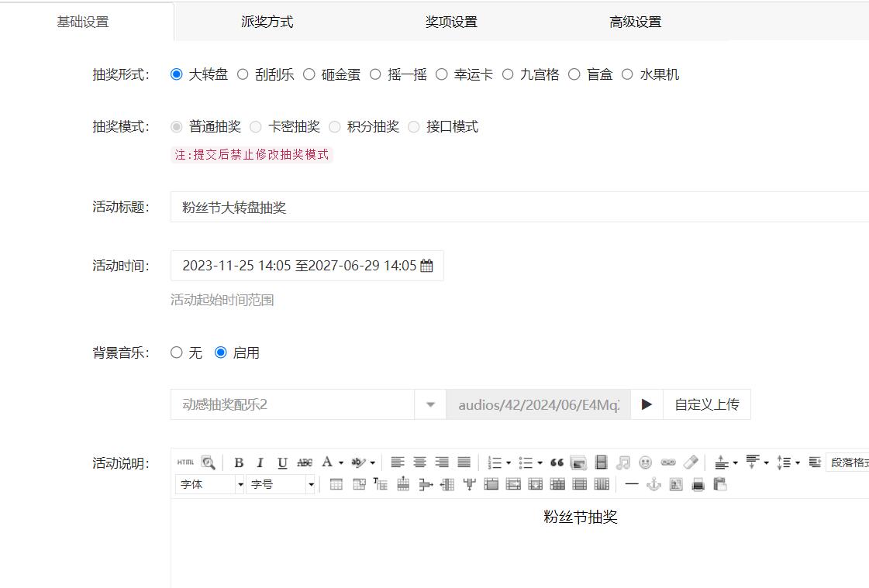Click the anchor icon in the editor toolbar
The image size is (869, 588).
653,484
